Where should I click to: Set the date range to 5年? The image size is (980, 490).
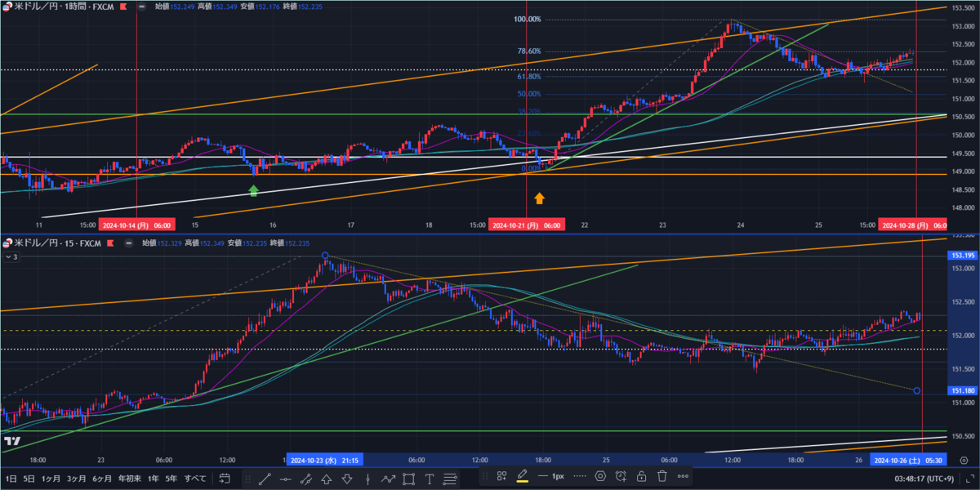[x=171, y=479]
